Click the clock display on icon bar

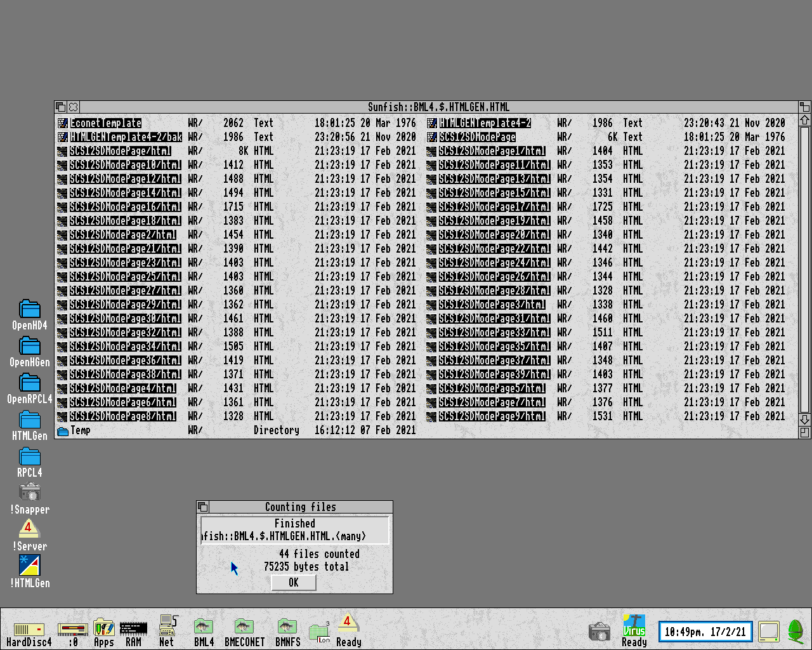[x=705, y=632]
